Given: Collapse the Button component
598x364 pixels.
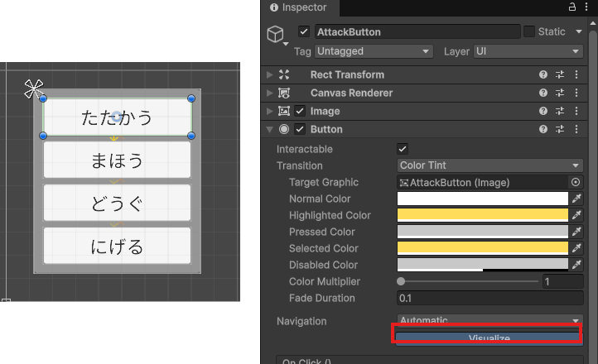Looking at the screenshot, I should 270,129.
